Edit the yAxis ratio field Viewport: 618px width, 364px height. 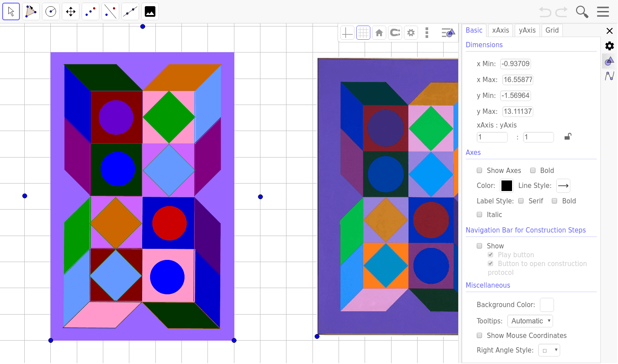point(539,137)
